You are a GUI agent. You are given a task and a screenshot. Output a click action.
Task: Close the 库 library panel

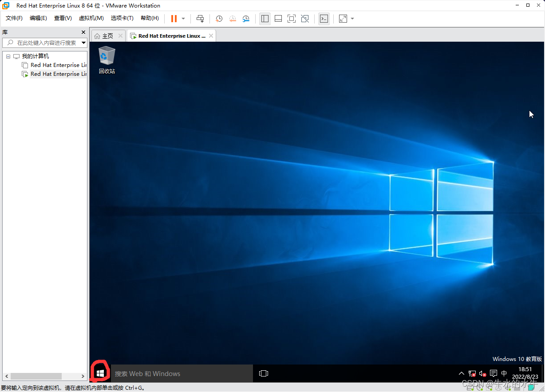point(83,32)
